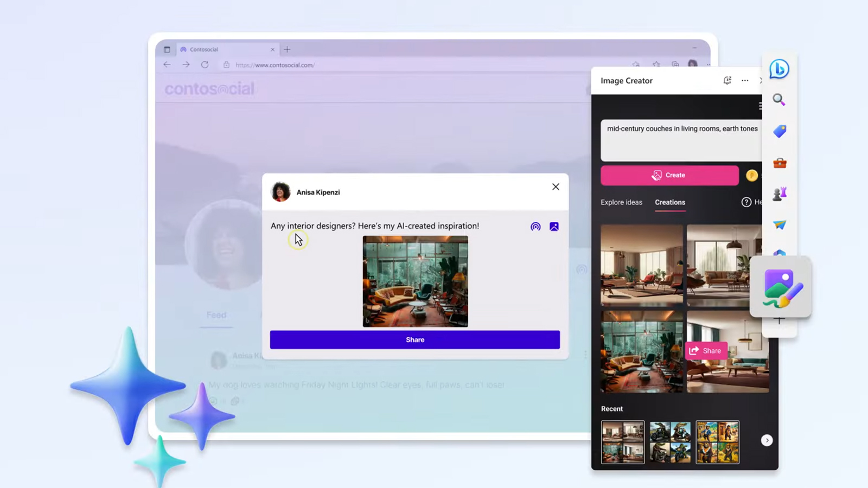Open hamburger menu in Image Creator
Image resolution: width=868 pixels, height=488 pixels.
(760, 106)
